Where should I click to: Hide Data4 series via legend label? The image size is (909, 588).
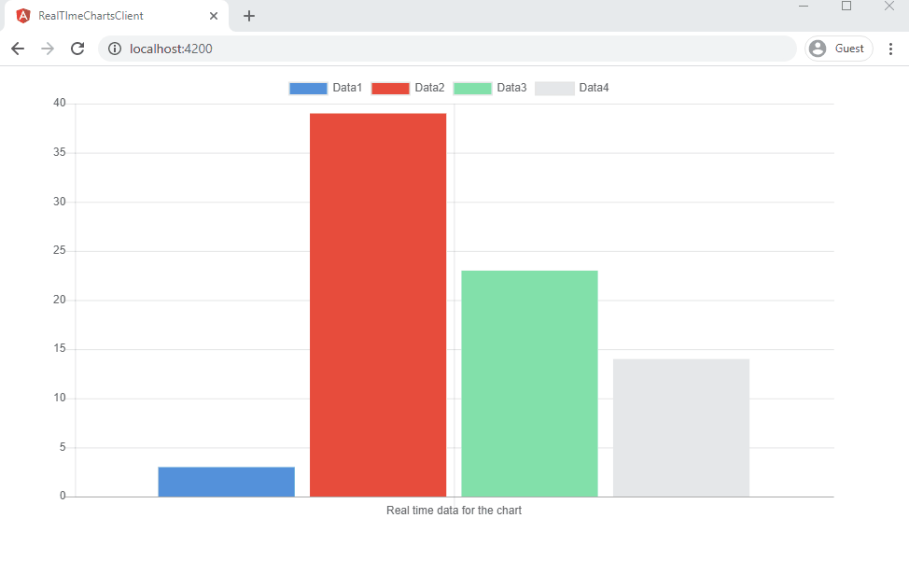tap(594, 88)
